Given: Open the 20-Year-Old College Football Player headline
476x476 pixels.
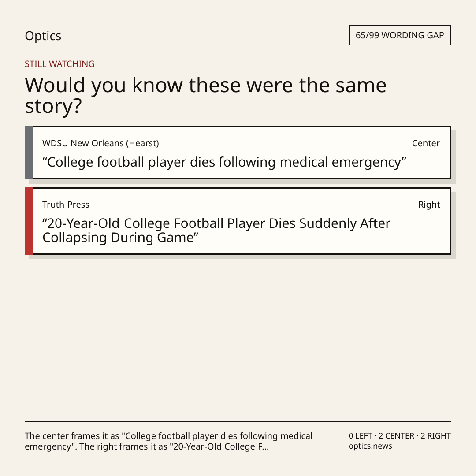Looking at the screenshot, I should click(x=216, y=231).
